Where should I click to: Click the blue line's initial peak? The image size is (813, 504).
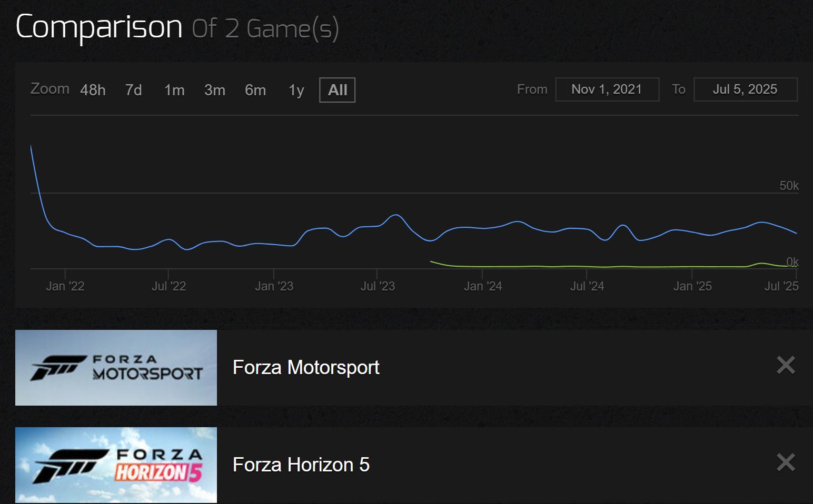(31, 146)
